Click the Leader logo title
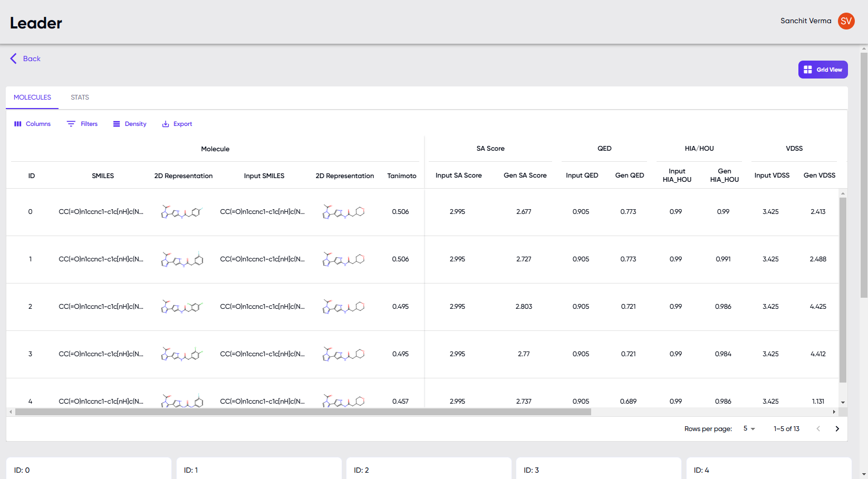The height and width of the screenshot is (479, 868). pyautogui.click(x=36, y=23)
